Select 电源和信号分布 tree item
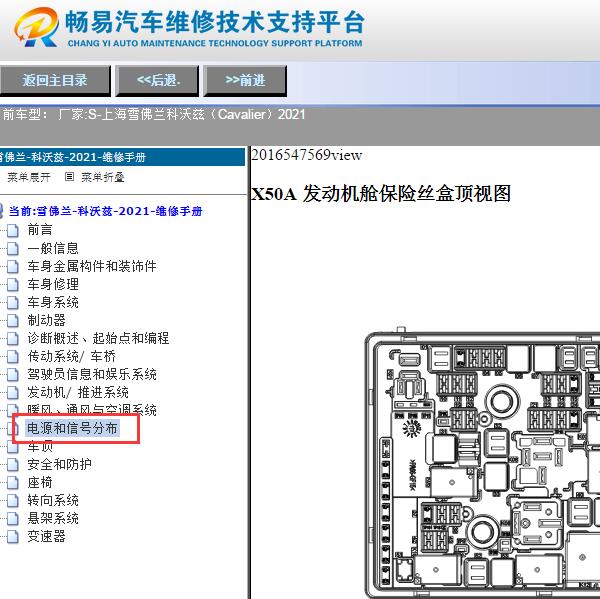This screenshot has height=599, width=600. [72, 428]
